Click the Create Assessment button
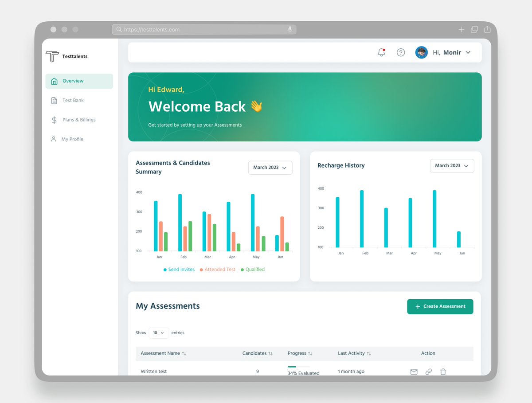 pos(440,306)
